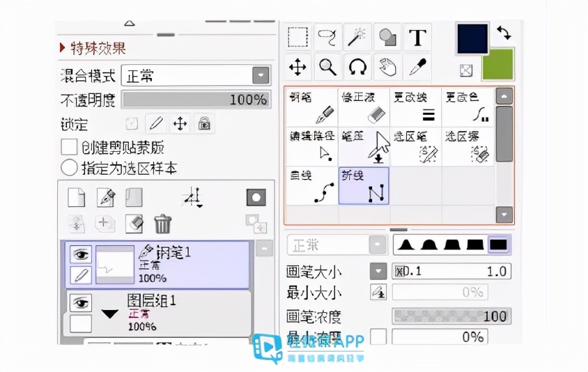This screenshot has height=372, width=588.
Task: Select the magnifier zoom tool
Action: 327,68
